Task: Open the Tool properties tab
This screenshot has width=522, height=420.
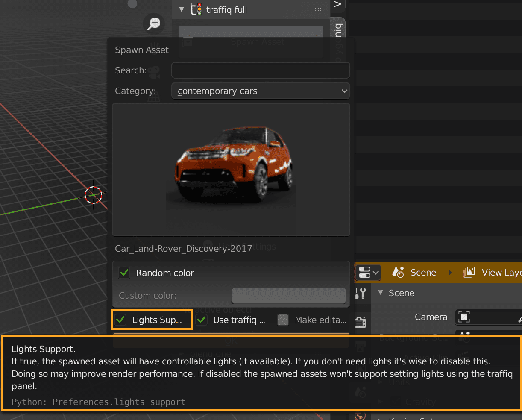Action: 361,294
